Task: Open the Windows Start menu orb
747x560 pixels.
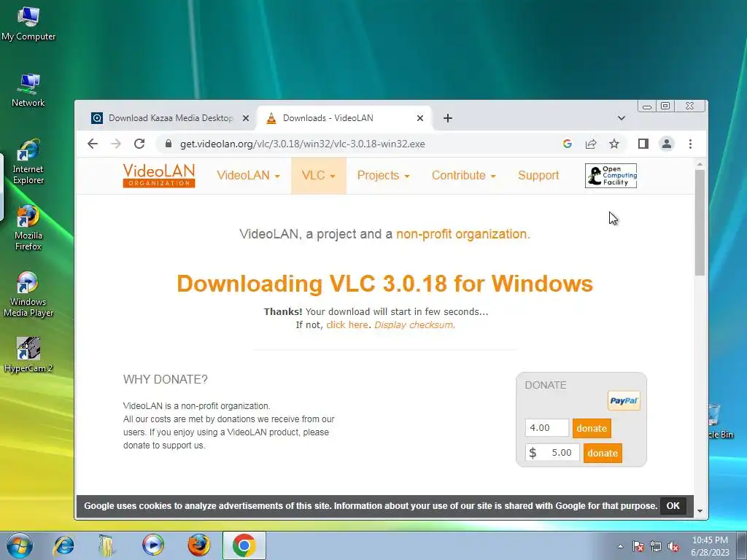Action: 20,545
